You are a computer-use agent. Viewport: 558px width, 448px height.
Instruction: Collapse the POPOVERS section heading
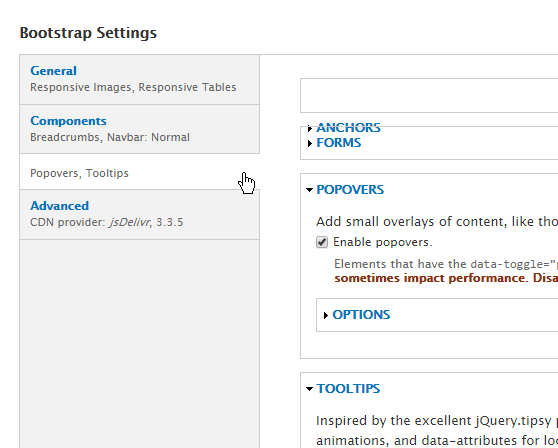coord(350,190)
